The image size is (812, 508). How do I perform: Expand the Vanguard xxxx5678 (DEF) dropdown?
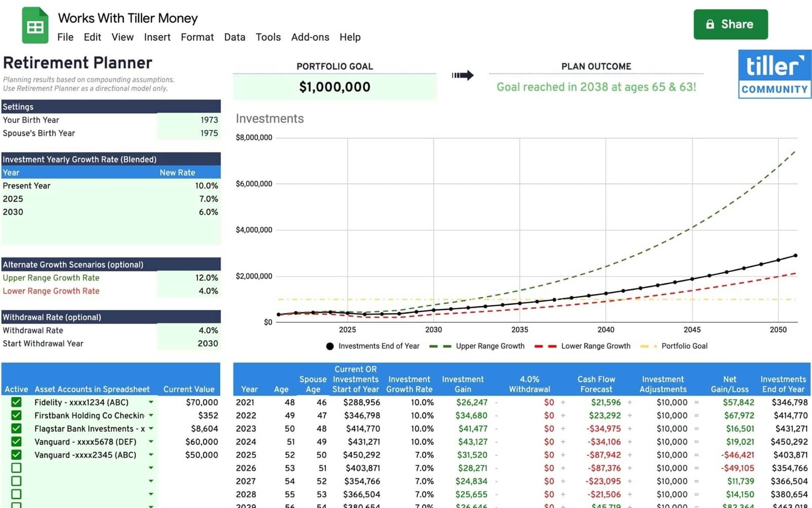(x=151, y=442)
